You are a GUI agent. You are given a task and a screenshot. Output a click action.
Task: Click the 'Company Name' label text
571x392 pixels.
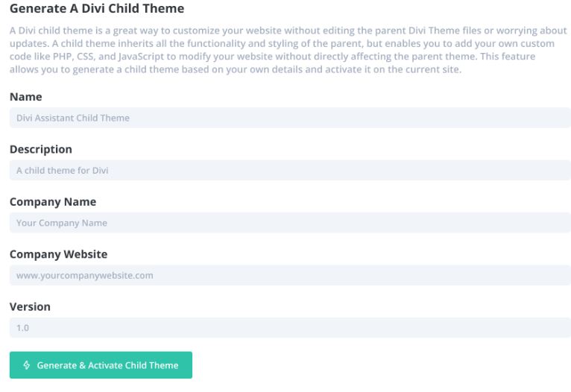coord(53,202)
